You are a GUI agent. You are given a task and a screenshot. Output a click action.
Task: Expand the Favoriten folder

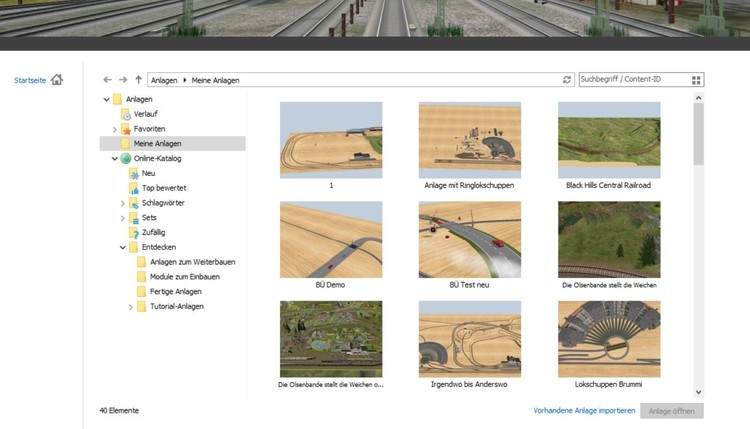click(x=114, y=129)
